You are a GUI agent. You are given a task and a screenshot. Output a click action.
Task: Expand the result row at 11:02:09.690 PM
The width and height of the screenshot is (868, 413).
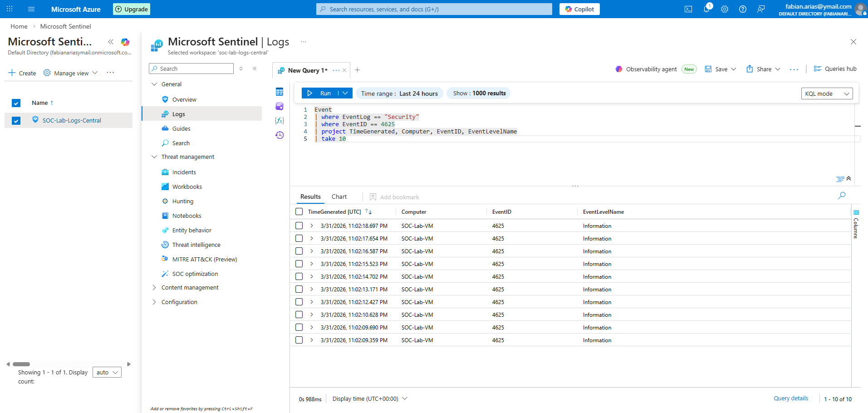coord(312,327)
